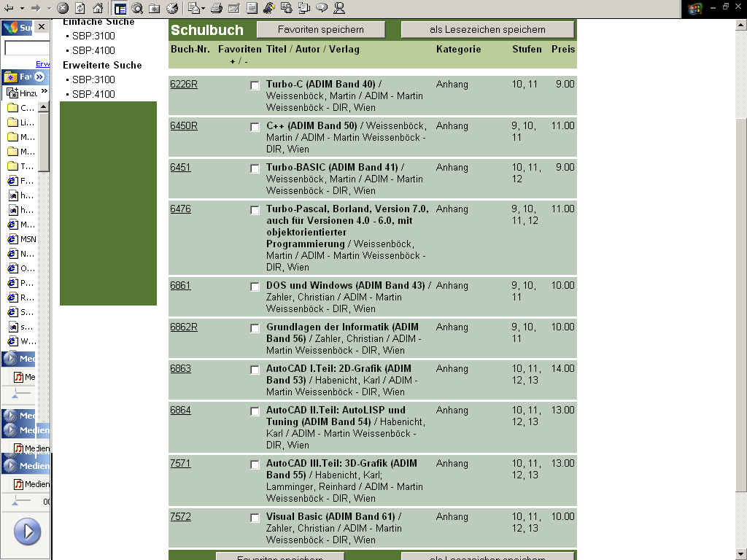Open the first favorites folder C...
The width and height of the screenshot is (747, 560).
(x=21, y=108)
